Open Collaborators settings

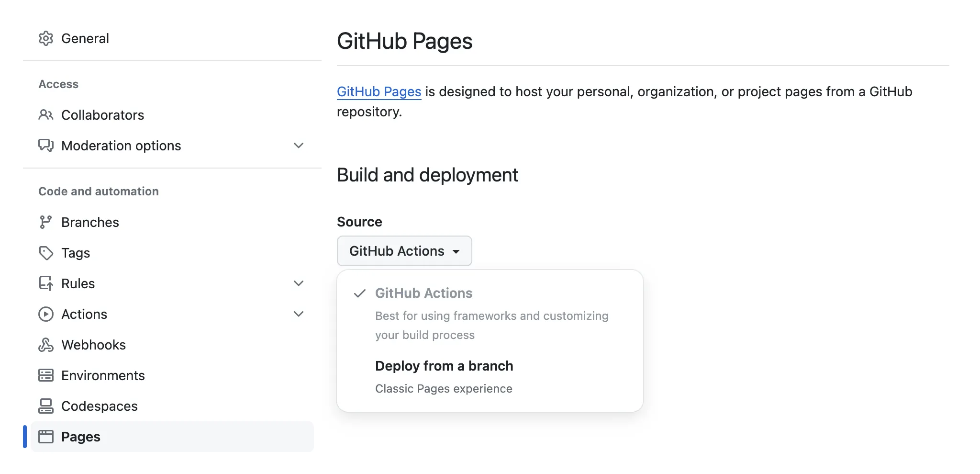[172, 115]
